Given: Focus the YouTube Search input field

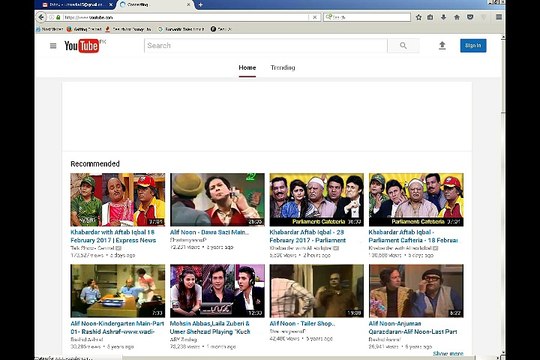Looking at the screenshot, I should tap(266, 45).
